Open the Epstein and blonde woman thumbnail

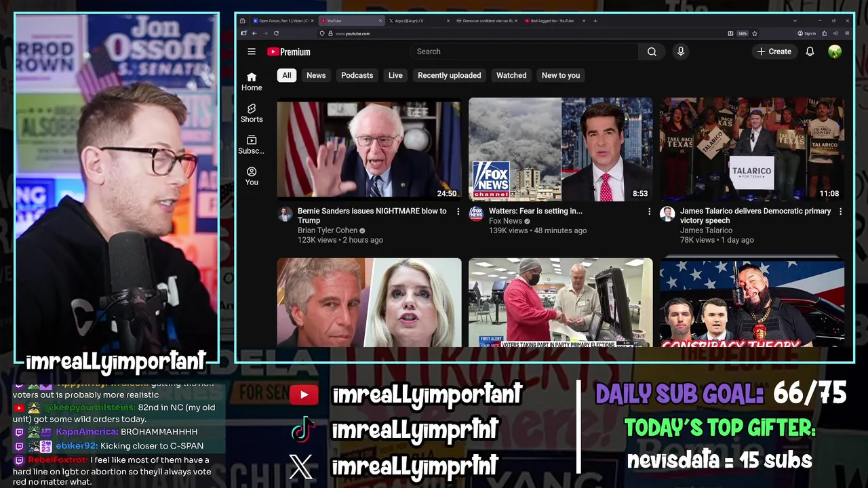[x=369, y=302]
